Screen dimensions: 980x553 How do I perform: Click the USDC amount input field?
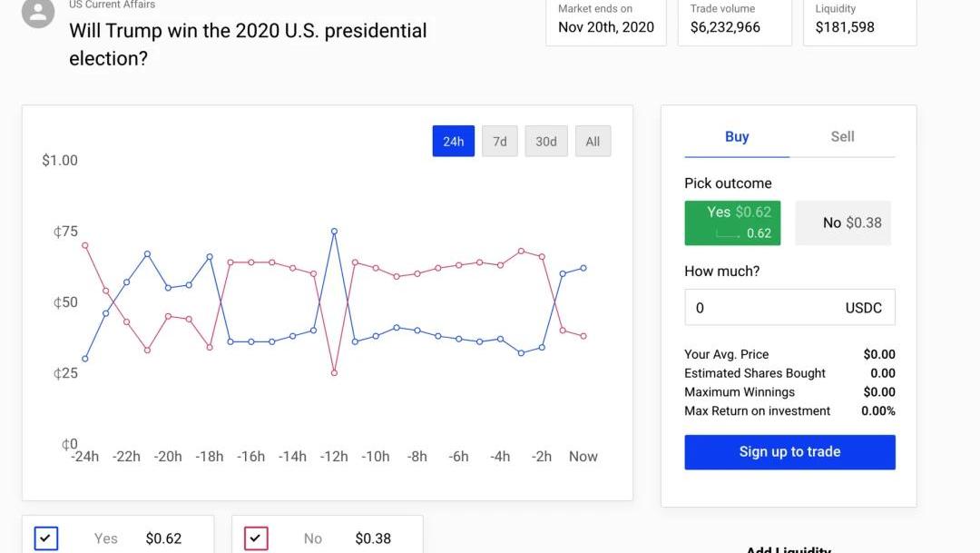pyautogui.click(x=789, y=307)
